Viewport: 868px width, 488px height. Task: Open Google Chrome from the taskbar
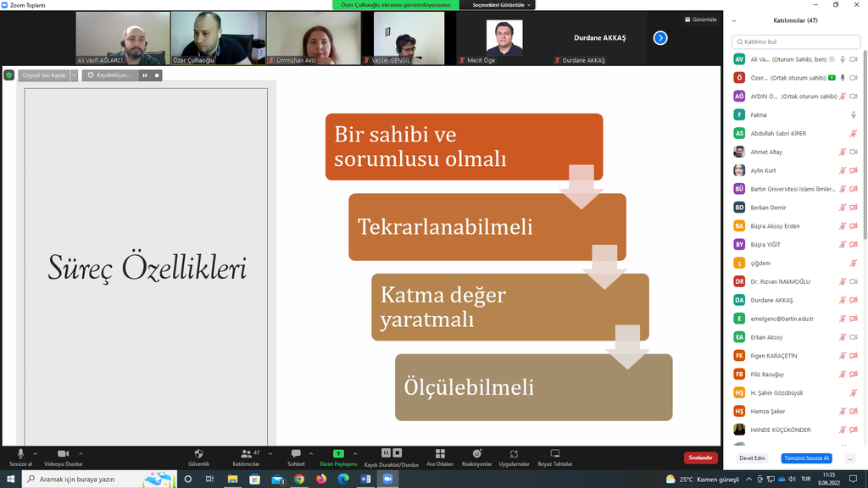pos(299,480)
